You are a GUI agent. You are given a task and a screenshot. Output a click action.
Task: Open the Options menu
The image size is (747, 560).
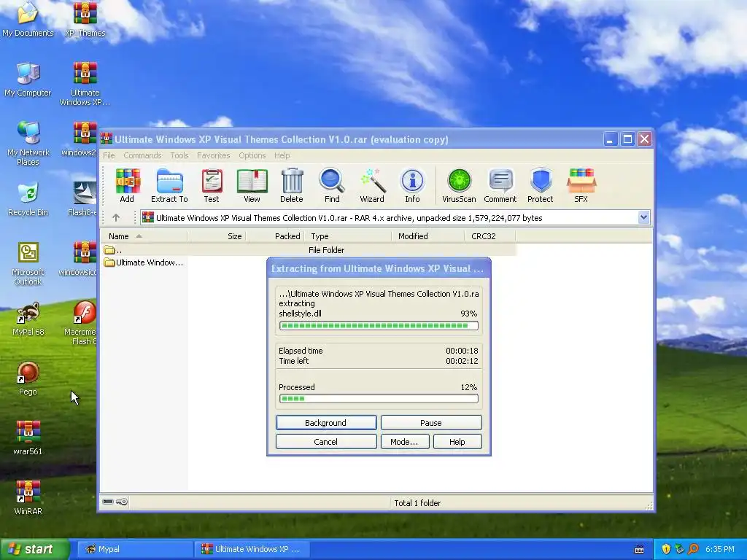[x=252, y=155]
